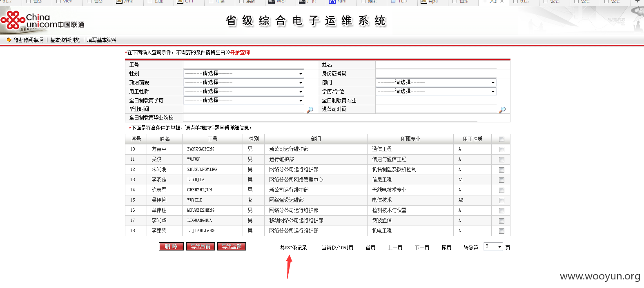Click name 朱光明 in the table

click(x=159, y=170)
